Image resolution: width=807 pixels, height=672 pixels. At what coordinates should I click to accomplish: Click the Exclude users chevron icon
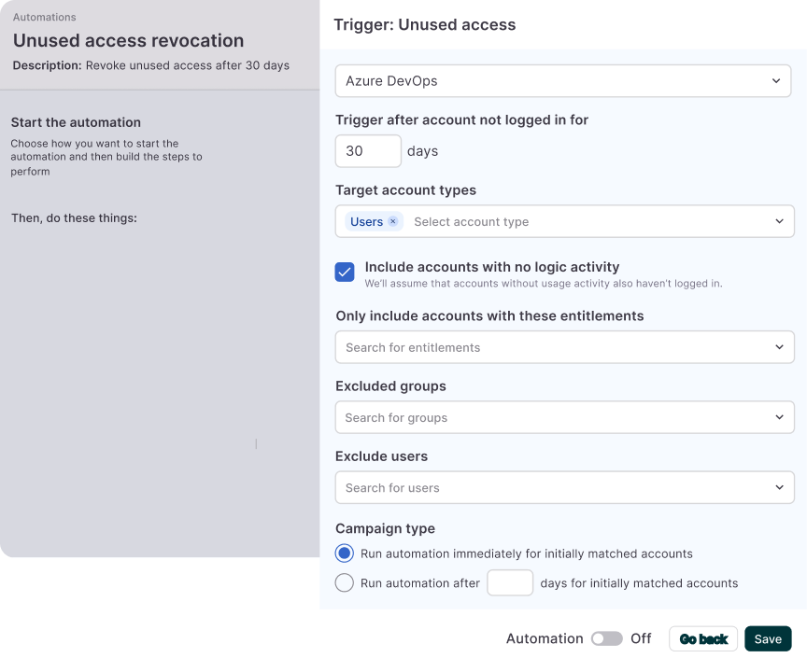[778, 487]
